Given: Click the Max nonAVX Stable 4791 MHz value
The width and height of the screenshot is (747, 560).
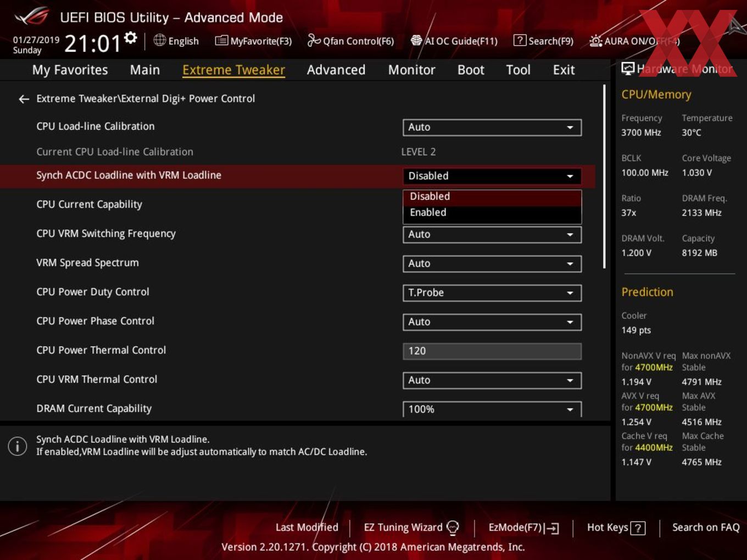Looking at the screenshot, I should [701, 382].
